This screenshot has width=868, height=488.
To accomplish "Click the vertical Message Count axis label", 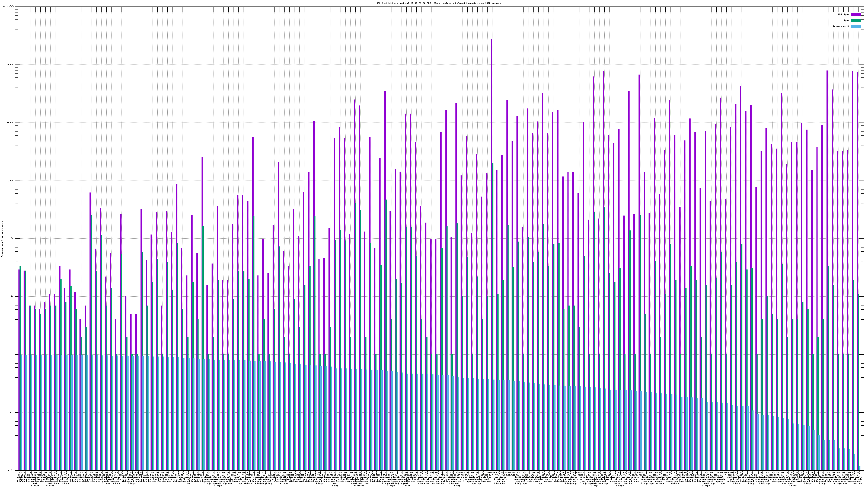I will point(2,239).
